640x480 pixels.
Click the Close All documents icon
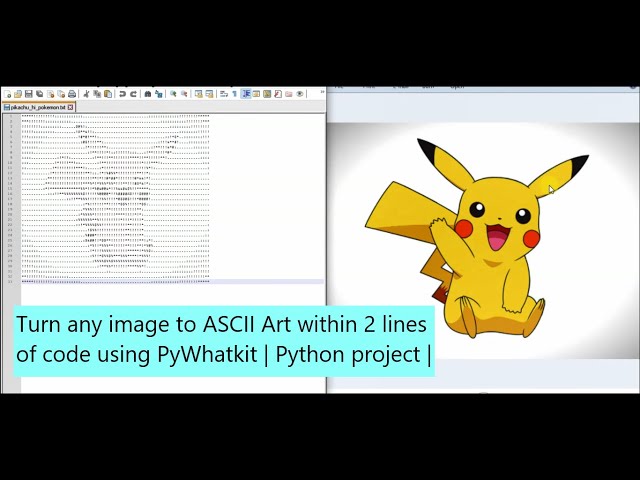tap(61, 94)
